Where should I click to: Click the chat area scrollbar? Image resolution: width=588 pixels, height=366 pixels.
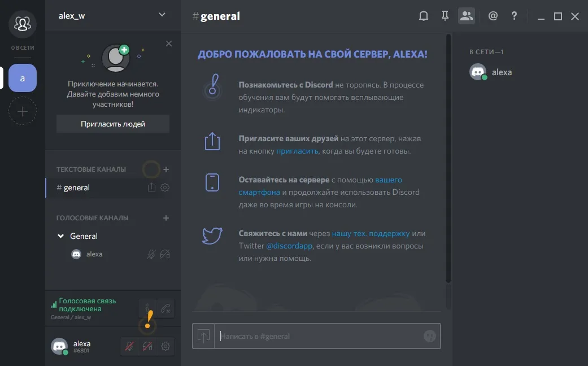[x=448, y=158]
